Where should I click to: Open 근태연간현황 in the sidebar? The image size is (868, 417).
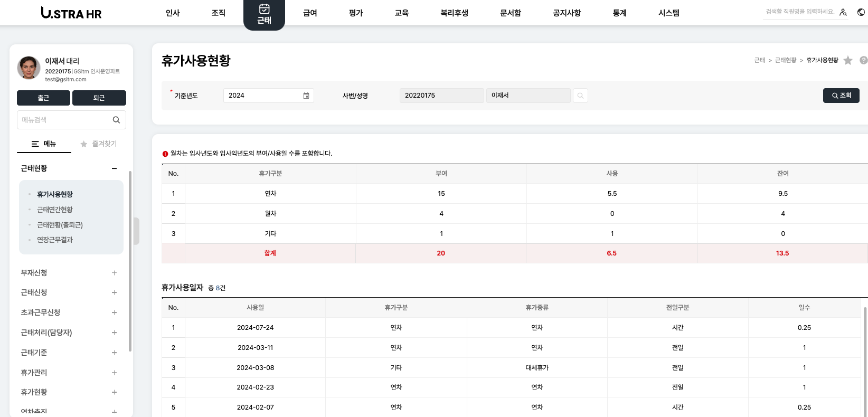(55, 210)
